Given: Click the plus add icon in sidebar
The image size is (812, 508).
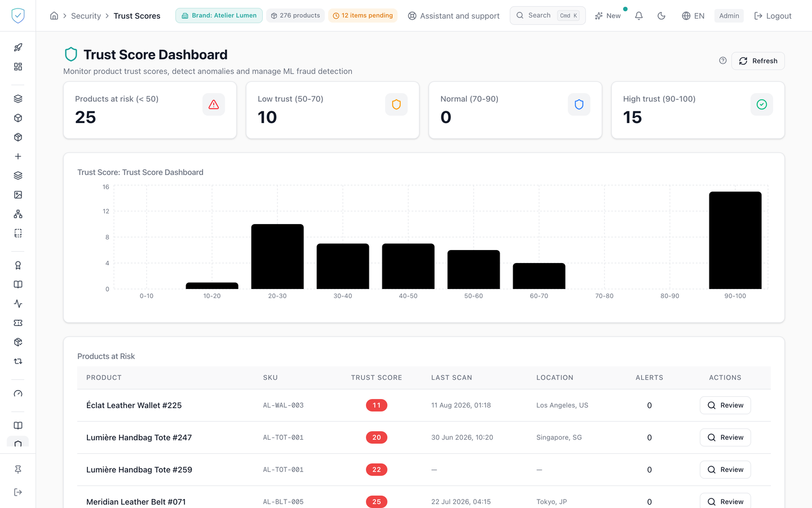Looking at the screenshot, I should pos(18,156).
